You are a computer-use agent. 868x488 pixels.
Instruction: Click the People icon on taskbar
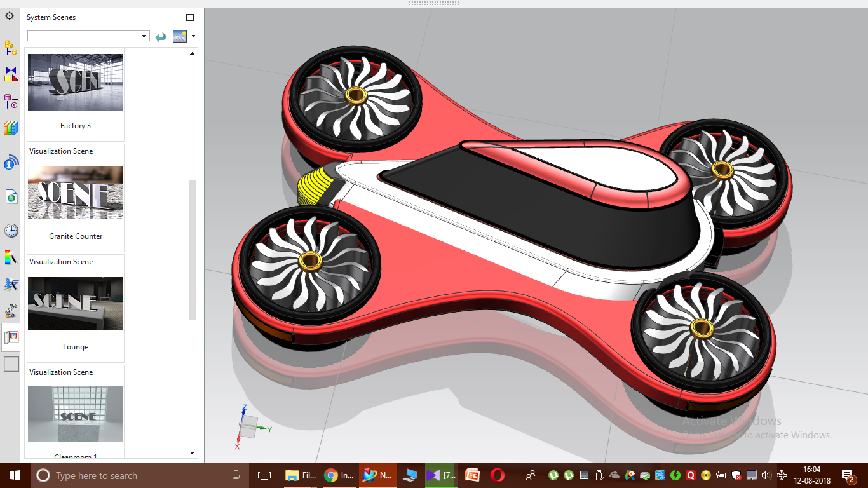531,475
